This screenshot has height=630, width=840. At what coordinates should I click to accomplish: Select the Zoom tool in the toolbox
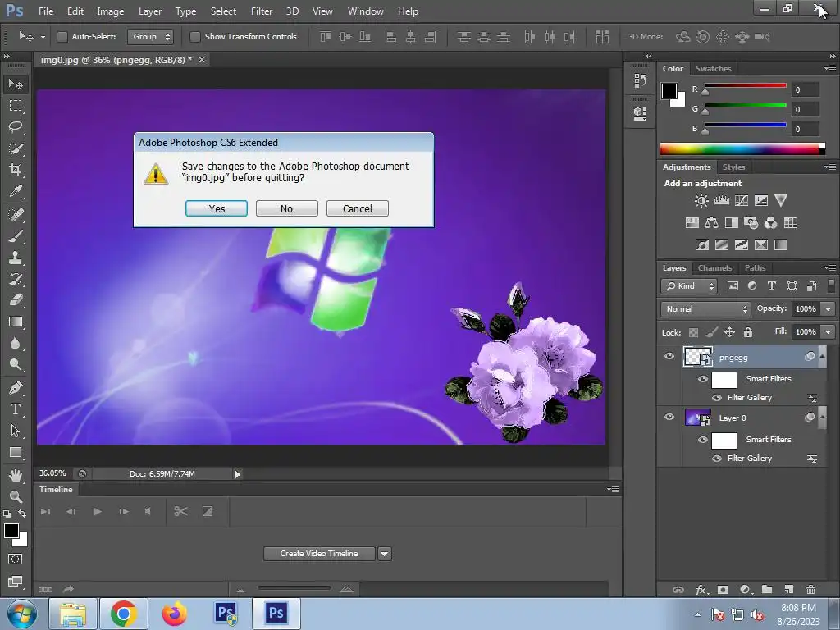click(16, 496)
